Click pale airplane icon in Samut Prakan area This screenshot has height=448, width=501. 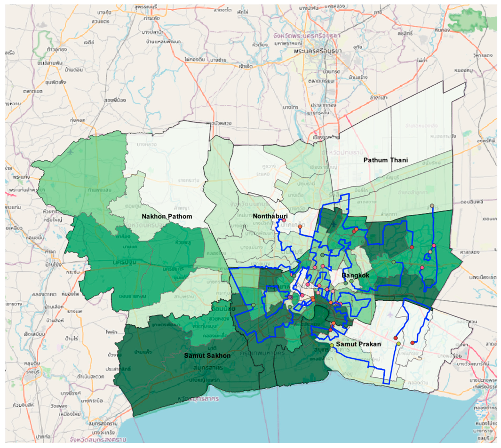coord(390,314)
